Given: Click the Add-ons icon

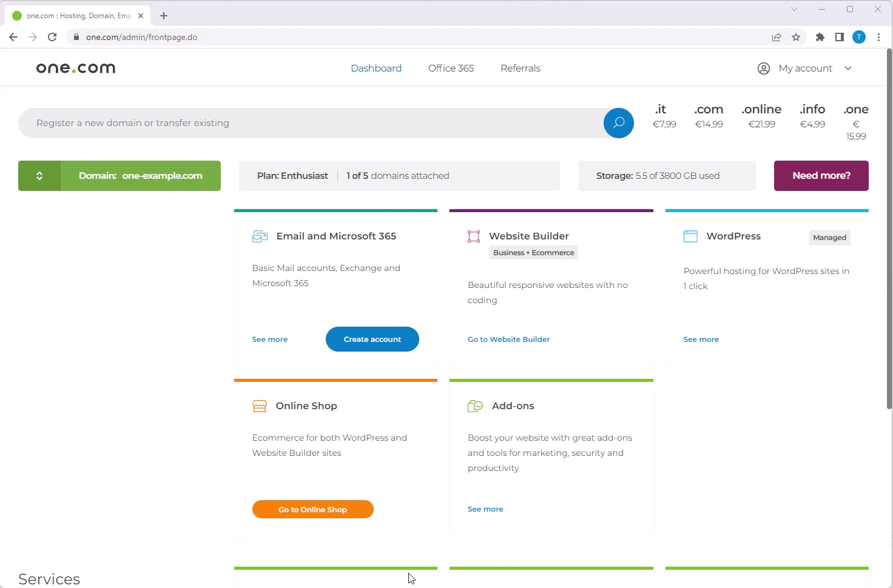Looking at the screenshot, I should [x=475, y=406].
